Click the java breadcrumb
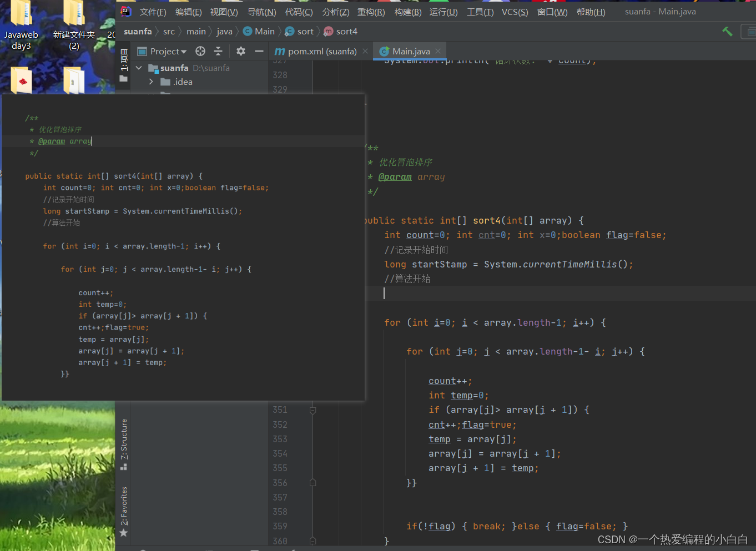The width and height of the screenshot is (756, 551). [x=224, y=32]
